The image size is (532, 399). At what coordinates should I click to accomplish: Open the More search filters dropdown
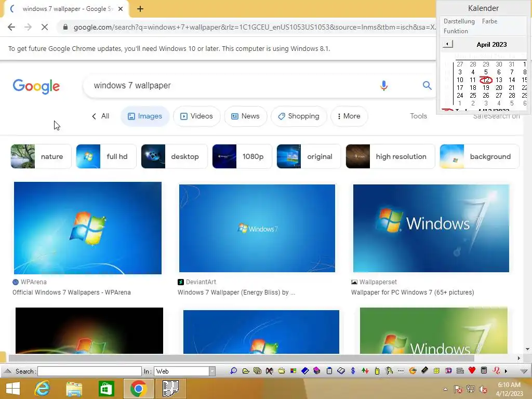coord(349,116)
